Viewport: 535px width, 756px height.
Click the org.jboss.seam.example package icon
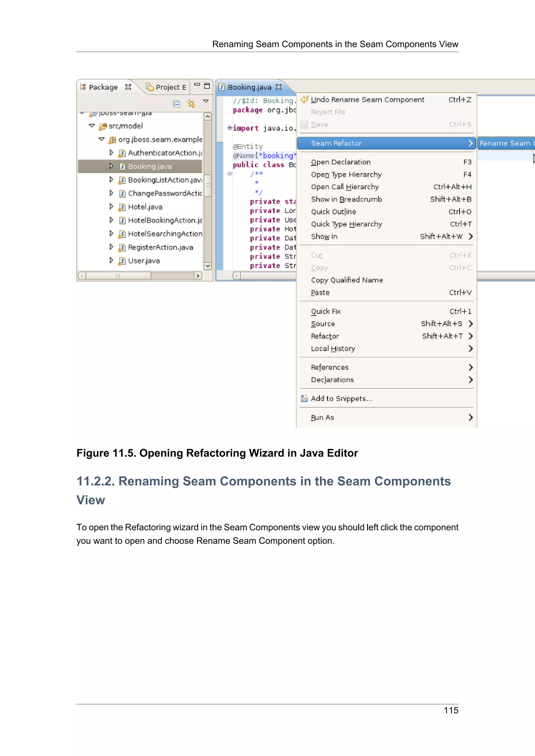point(112,140)
